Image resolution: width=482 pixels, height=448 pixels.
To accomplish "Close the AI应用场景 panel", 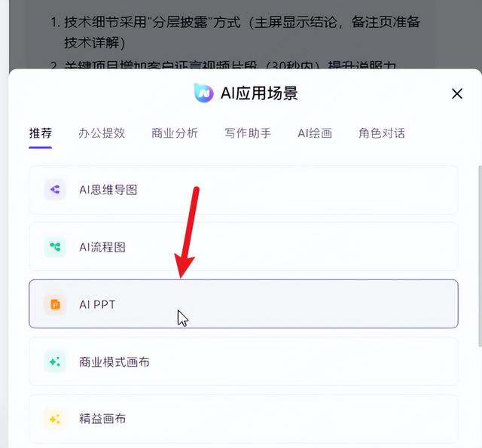I will point(457,93).
